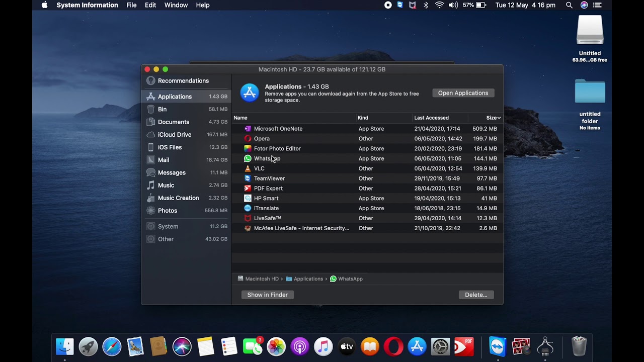This screenshot has height=362, width=644.
Task: Click the TeamViewer app icon in list
Action: [248, 178]
